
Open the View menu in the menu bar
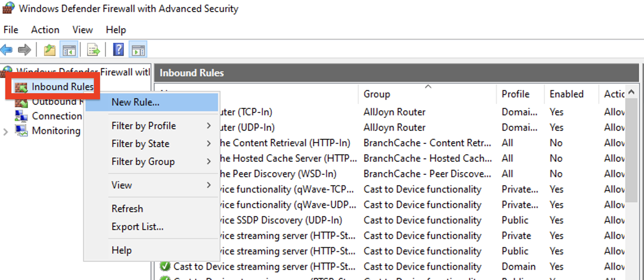pos(83,30)
